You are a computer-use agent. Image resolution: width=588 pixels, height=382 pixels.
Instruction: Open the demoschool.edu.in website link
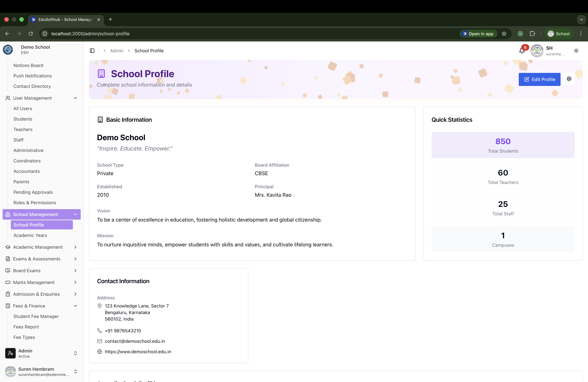pos(138,352)
